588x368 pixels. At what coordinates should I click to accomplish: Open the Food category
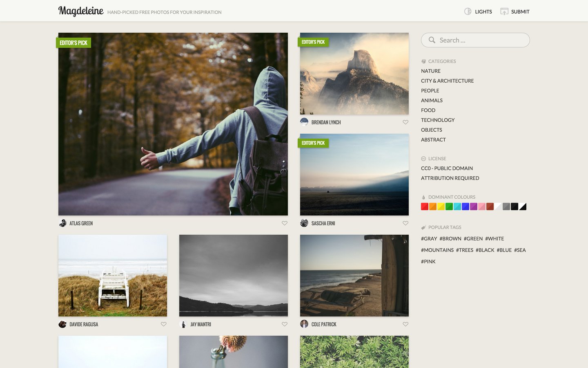pyautogui.click(x=428, y=110)
